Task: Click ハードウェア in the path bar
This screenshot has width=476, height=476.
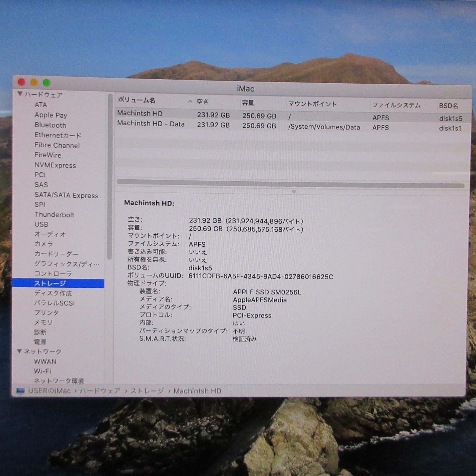Action: [100, 391]
